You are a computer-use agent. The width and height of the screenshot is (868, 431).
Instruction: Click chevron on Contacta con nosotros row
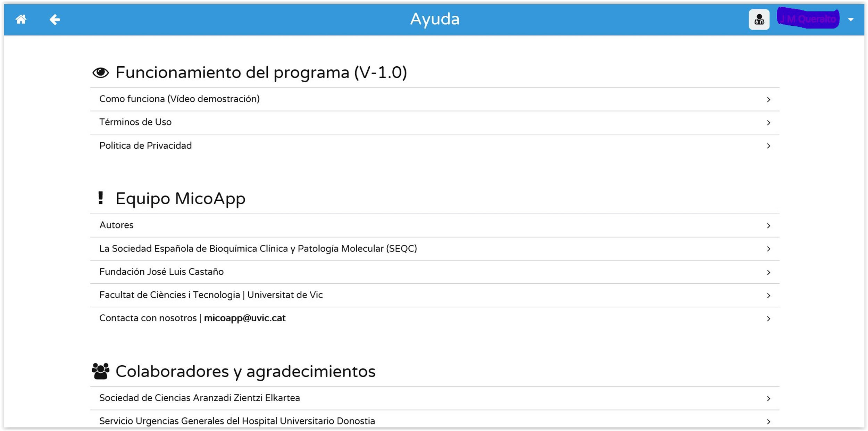tap(768, 319)
